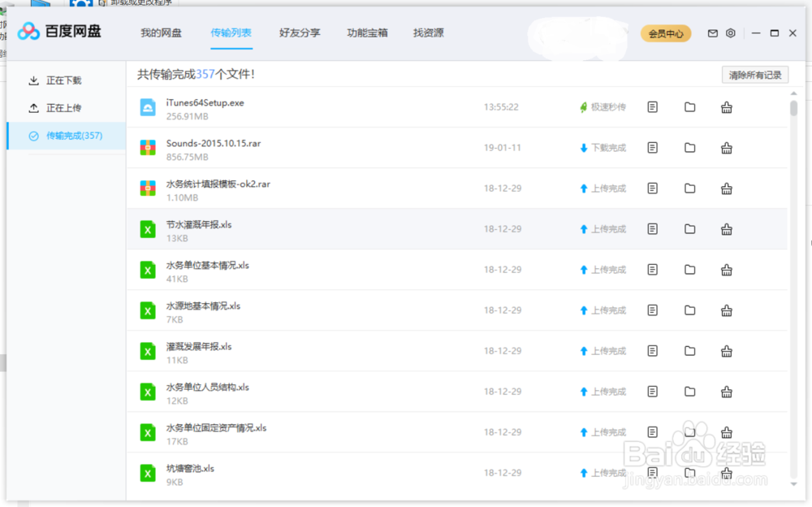The image size is (812, 507).
Task: Clear the 水务单位人员结构.xls record
Action: click(x=727, y=392)
